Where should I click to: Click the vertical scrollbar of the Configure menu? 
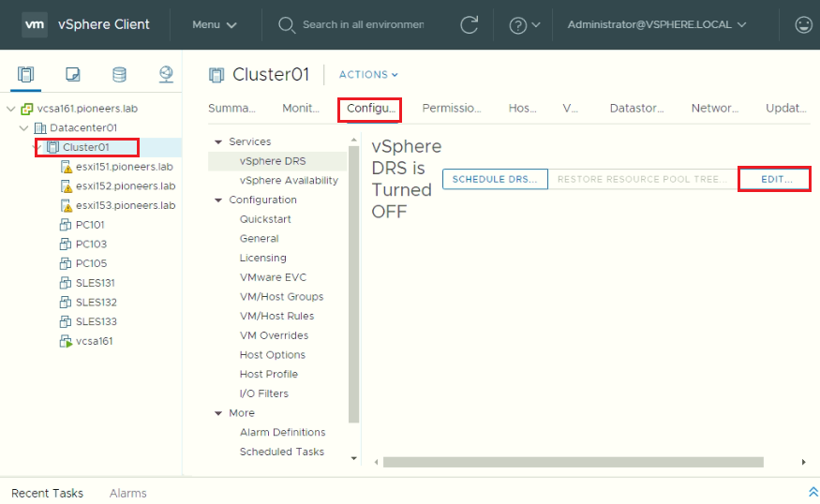[353, 284]
